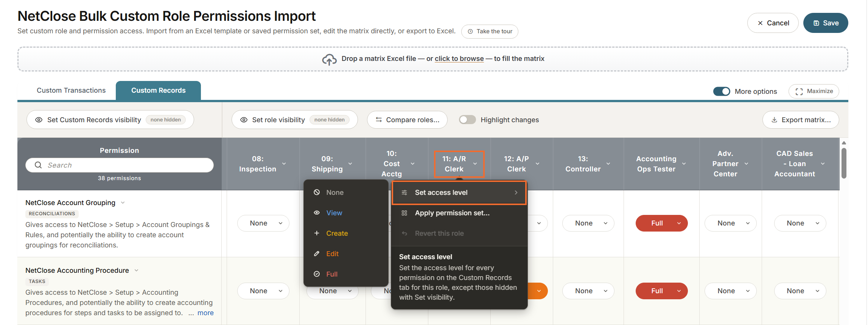This screenshot has width=868, height=325.
Task: Click the cloud upload icon in drop zone
Action: (x=329, y=59)
